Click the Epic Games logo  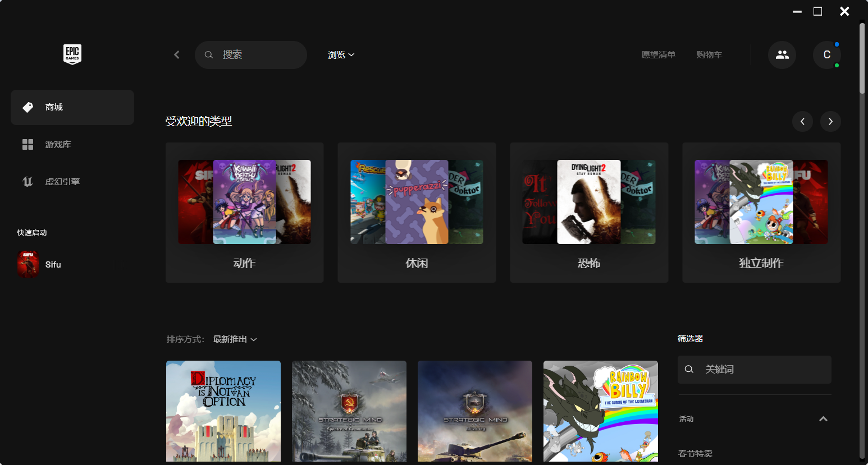click(72, 54)
